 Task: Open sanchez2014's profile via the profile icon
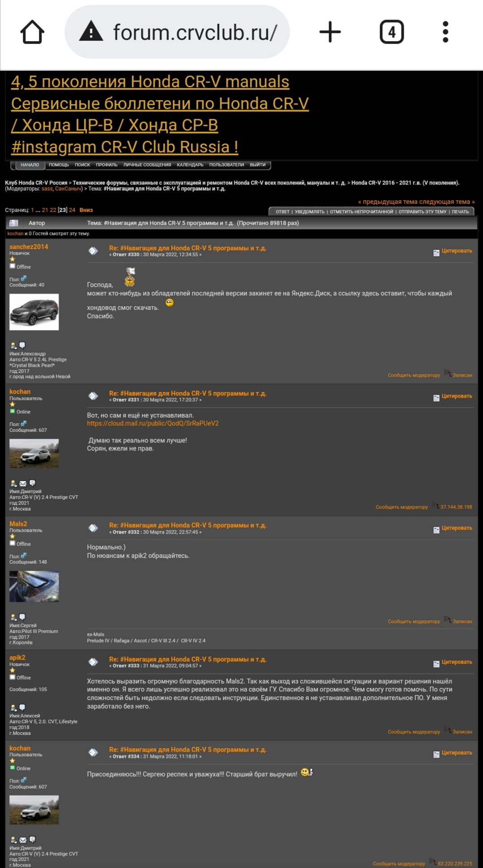point(13,346)
